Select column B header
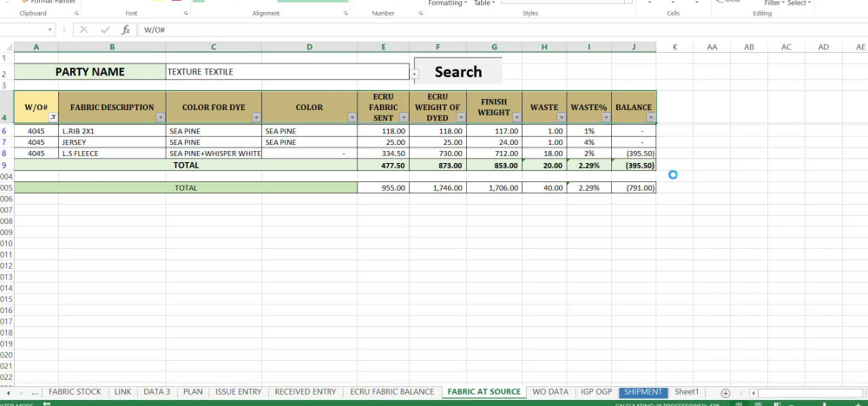This screenshot has width=868, height=406. pos(112,47)
